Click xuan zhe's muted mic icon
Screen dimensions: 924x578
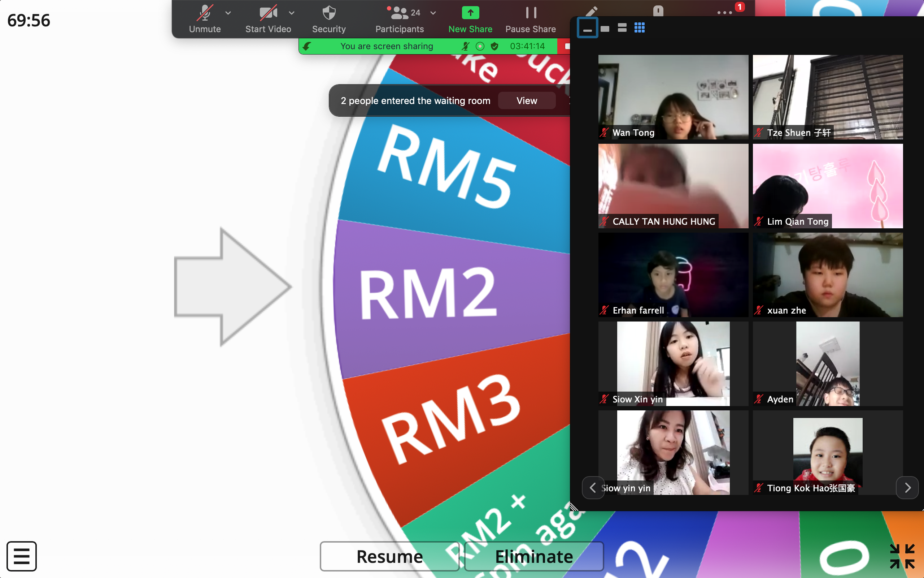click(x=759, y=310)
